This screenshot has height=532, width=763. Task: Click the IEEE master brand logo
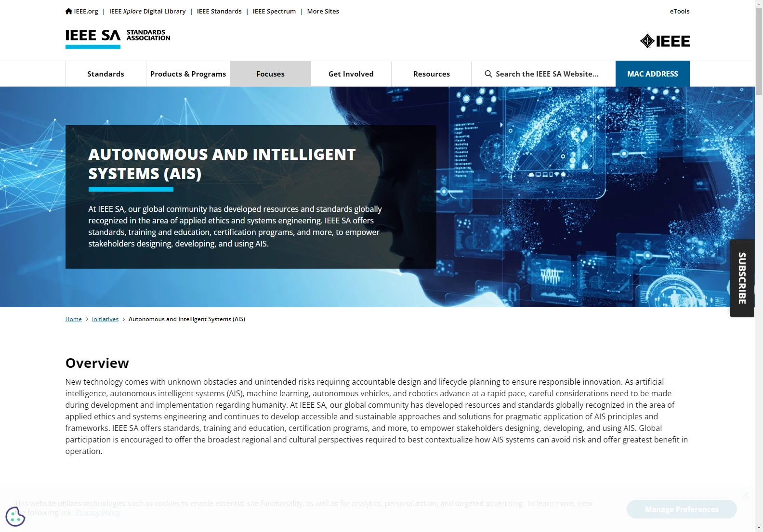coord(665,41)
